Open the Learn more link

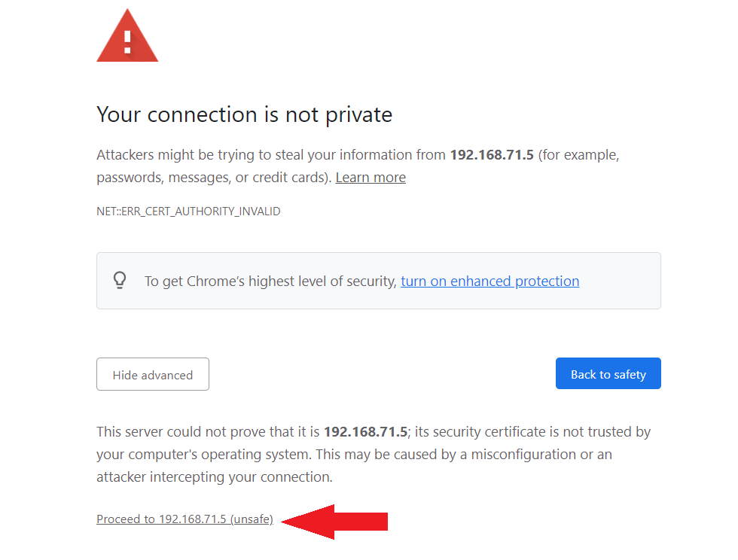pos(371,178)
